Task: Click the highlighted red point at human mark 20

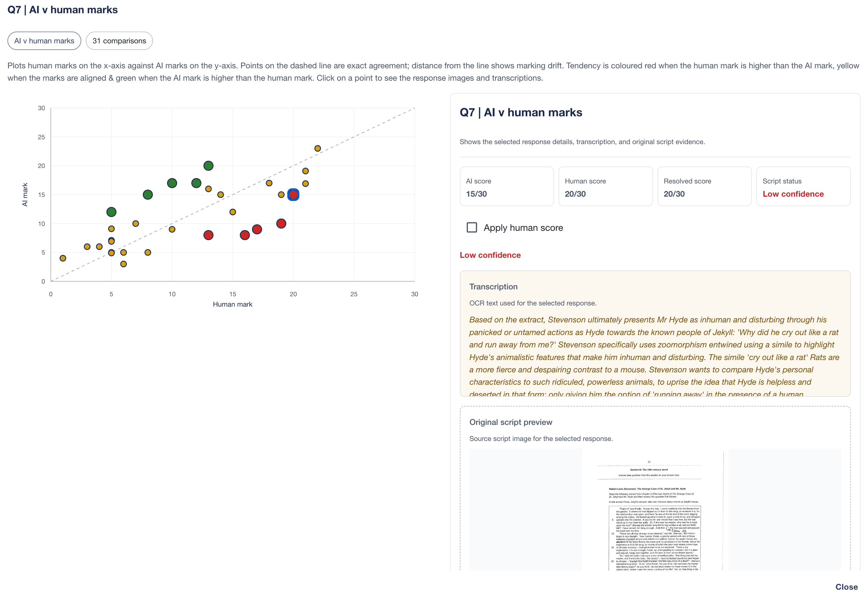Action: pos(293,195)
